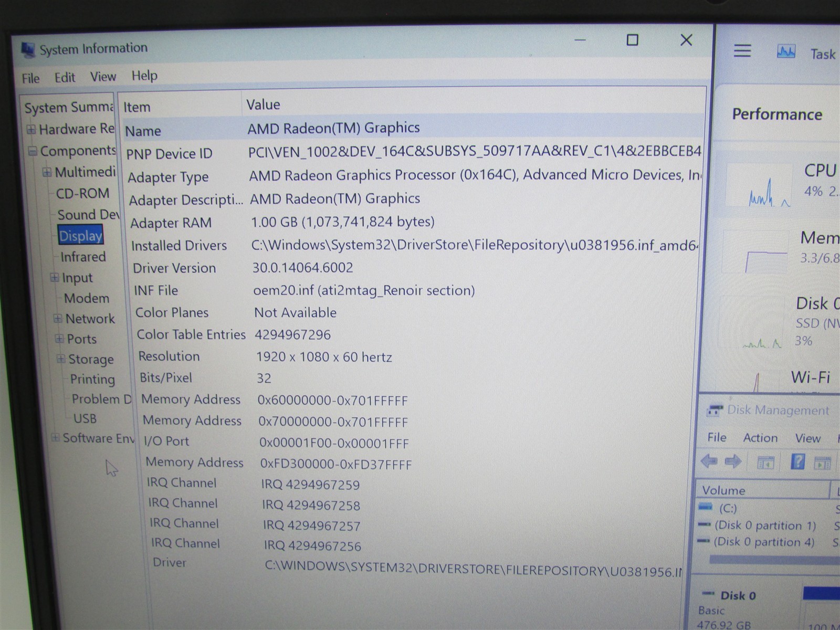Select the Problem Devices tree item
The width and height of the screenshot is (840, 630).
click(101, 399)
